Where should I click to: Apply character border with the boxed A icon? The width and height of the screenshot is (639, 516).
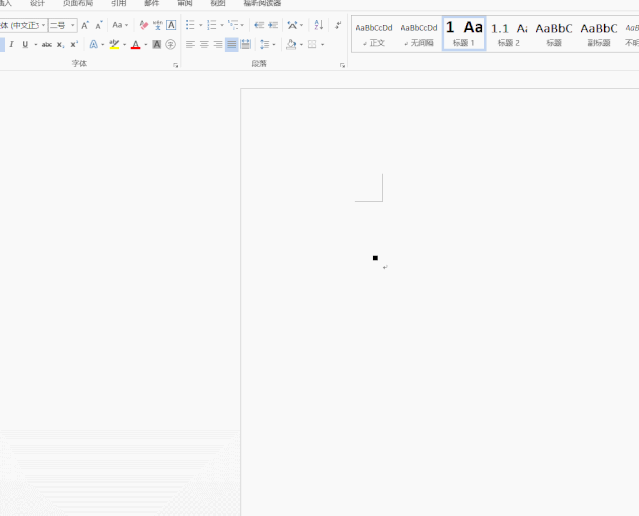(171, 25)
